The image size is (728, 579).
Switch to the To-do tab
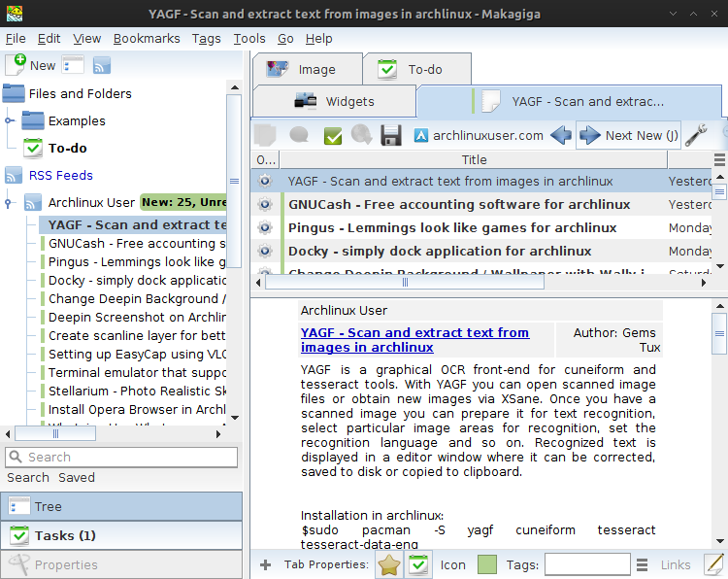click(x=417, y=69)
